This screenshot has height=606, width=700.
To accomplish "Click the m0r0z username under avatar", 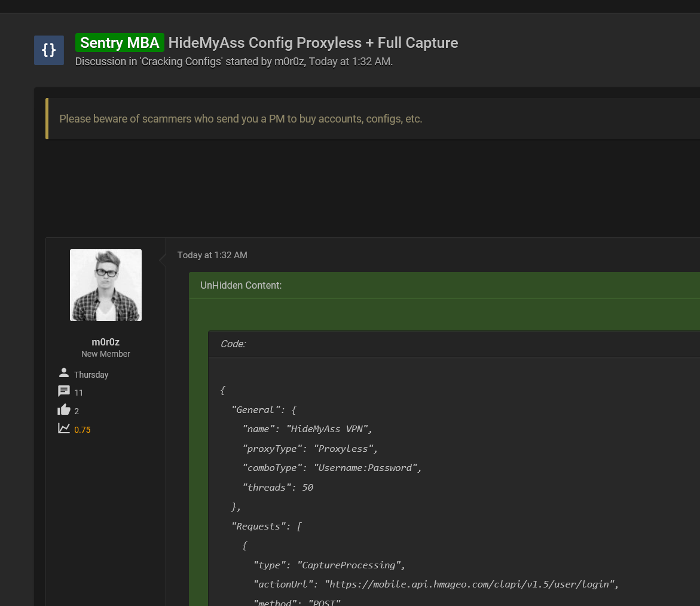I will pos(105,342).
